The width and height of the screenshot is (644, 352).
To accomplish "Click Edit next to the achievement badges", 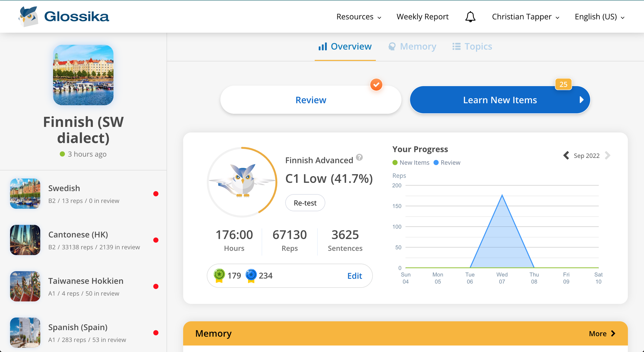I will tap(354, 275).
